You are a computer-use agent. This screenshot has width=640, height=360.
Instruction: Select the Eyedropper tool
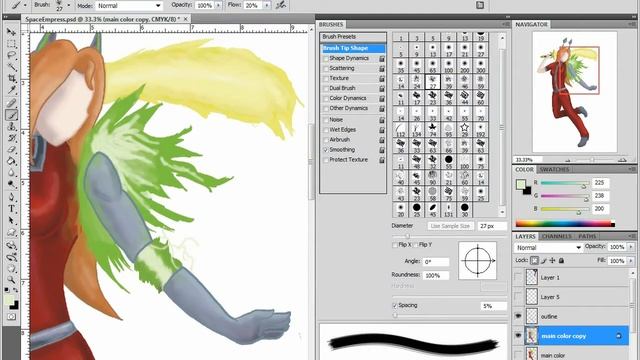11,91
